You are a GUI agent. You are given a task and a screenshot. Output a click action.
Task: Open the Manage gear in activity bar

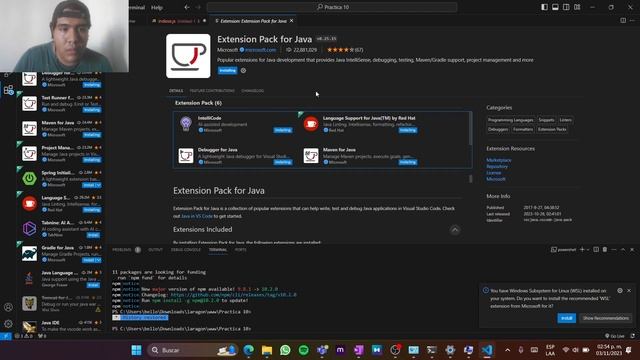coord(8,324)
